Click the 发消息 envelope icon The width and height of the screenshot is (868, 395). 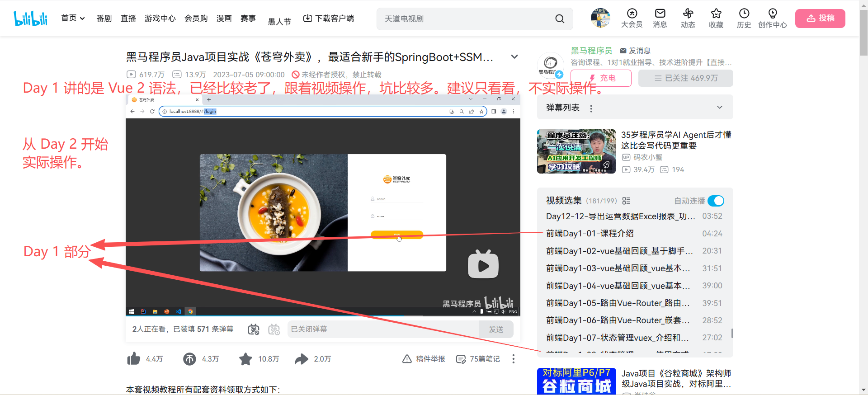pos(623,51)
